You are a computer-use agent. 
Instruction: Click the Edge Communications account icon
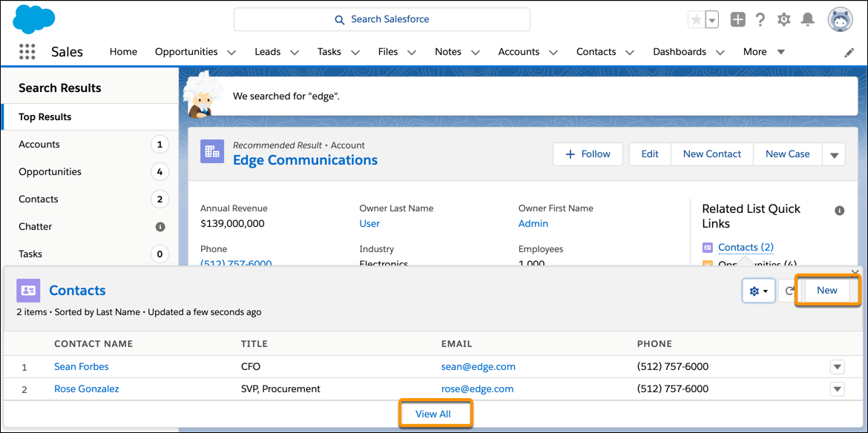click(x=212, y=151)
